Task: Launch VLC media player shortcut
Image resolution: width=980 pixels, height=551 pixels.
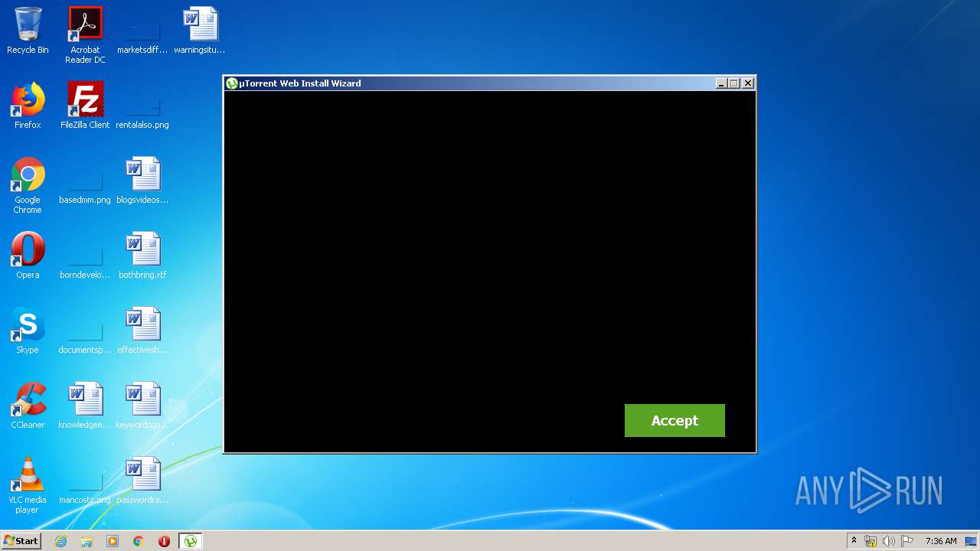Action: tap(28, 486)
